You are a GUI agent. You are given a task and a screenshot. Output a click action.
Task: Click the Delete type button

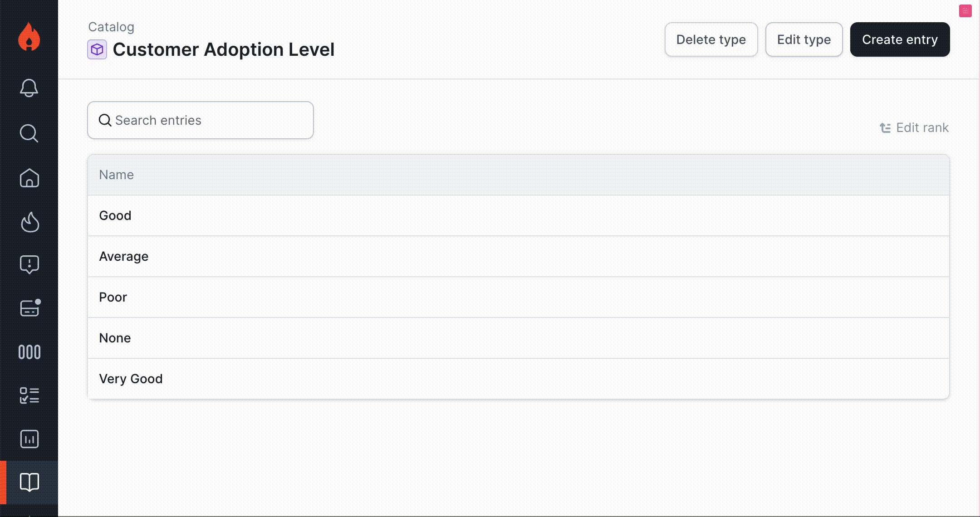tap(711, 39)
